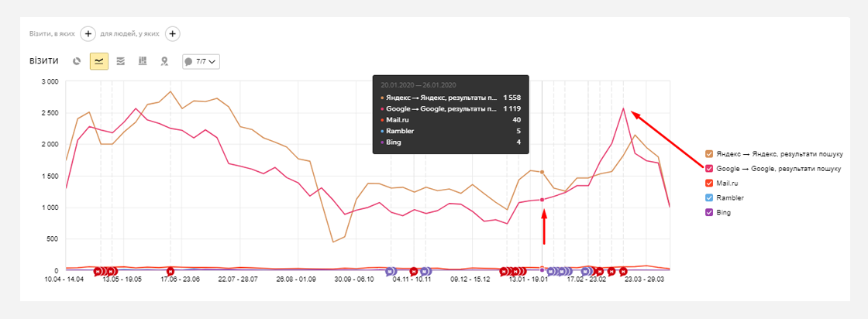Viewport: 868px width, 319px height.
Task: Click the purple comment marker just right of 04.11 - 10.11
Action: point(425,271)
